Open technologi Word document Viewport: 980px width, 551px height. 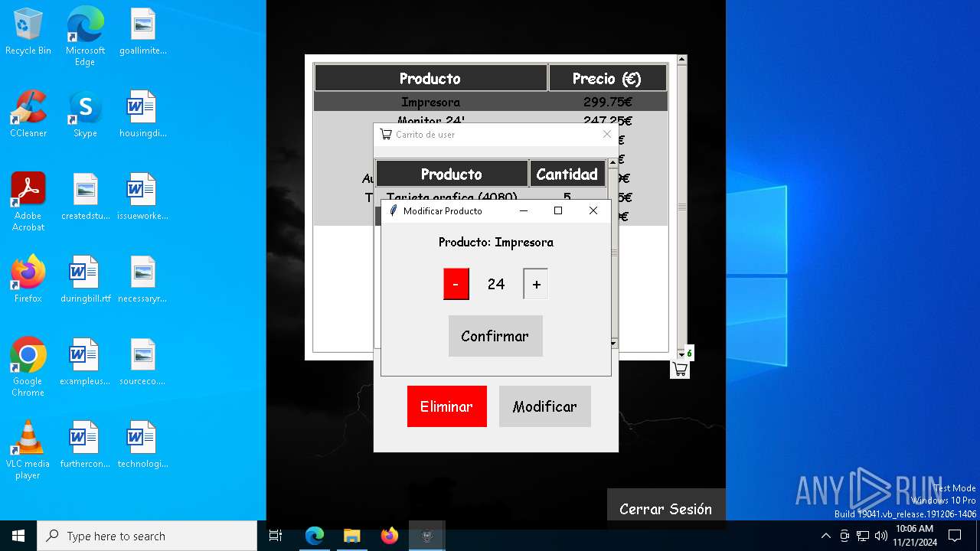tap(142, 444)
